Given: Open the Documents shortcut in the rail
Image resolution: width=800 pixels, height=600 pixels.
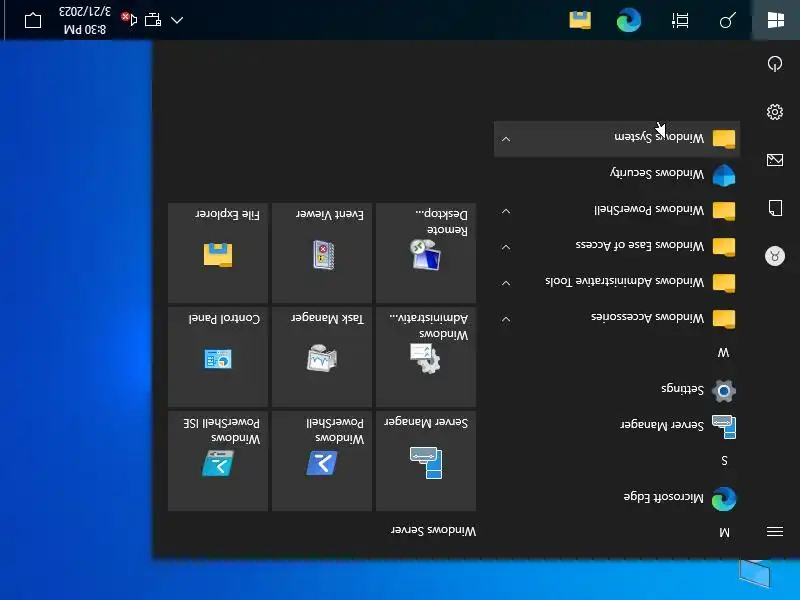Looking at the screenshot, I should [775, 208].
